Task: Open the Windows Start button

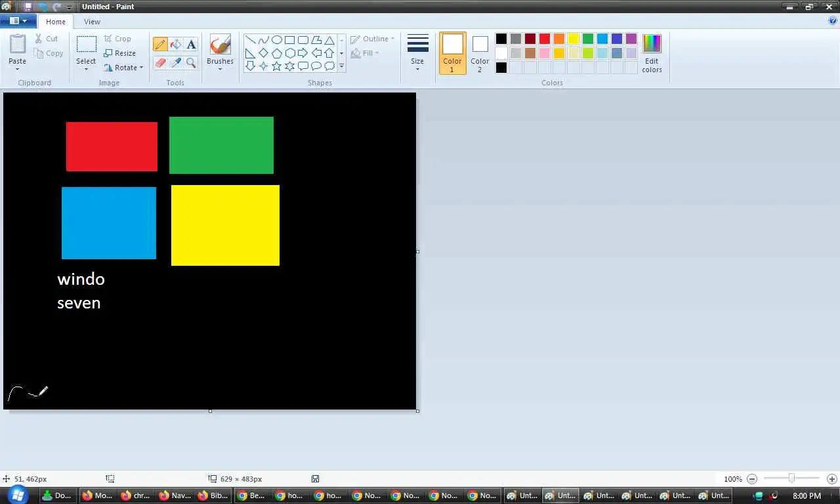Action: point(17,495)
